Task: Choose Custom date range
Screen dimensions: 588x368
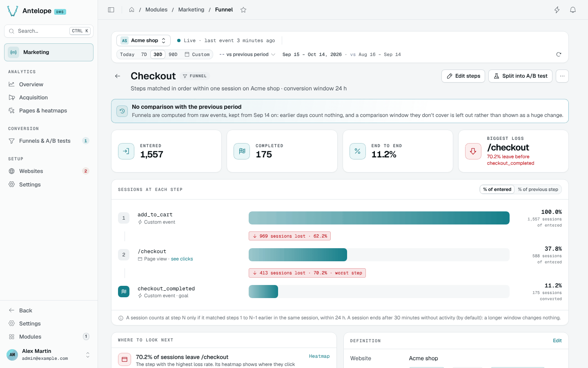Action: tap(197, 54)
